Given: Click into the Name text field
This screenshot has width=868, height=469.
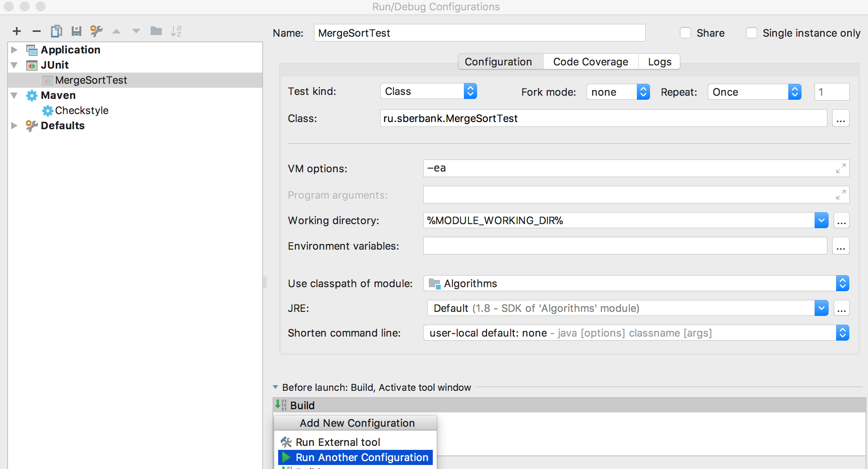Looking at the screenshot, I should 479,33.
